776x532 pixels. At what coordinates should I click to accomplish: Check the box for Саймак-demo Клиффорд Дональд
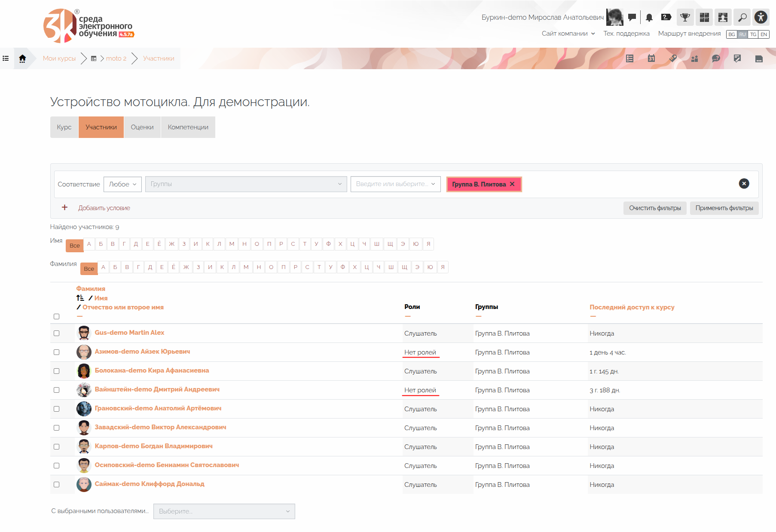tap(56, 484)
